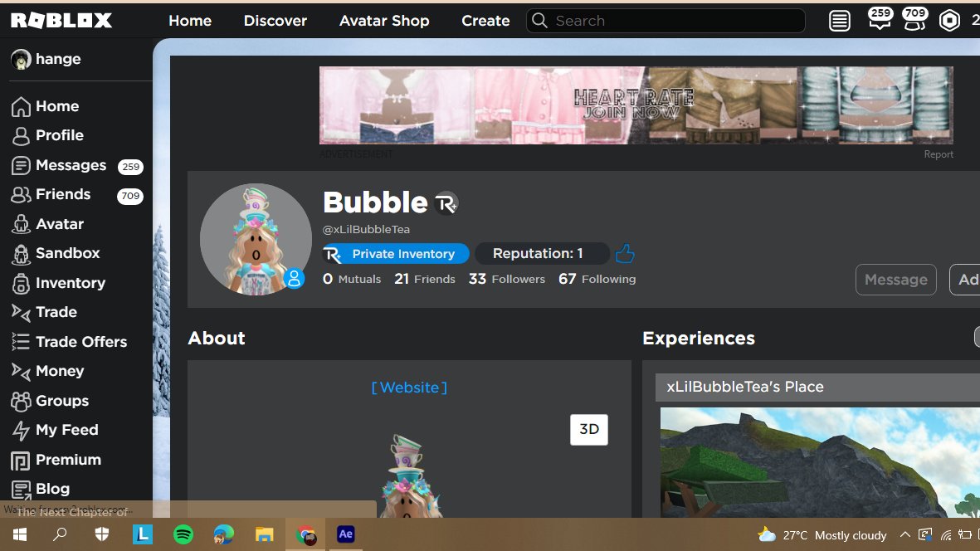This screenshot has width=980, height=551.
Task: Click the blue friend status icon on avatar
Action: 294,279
